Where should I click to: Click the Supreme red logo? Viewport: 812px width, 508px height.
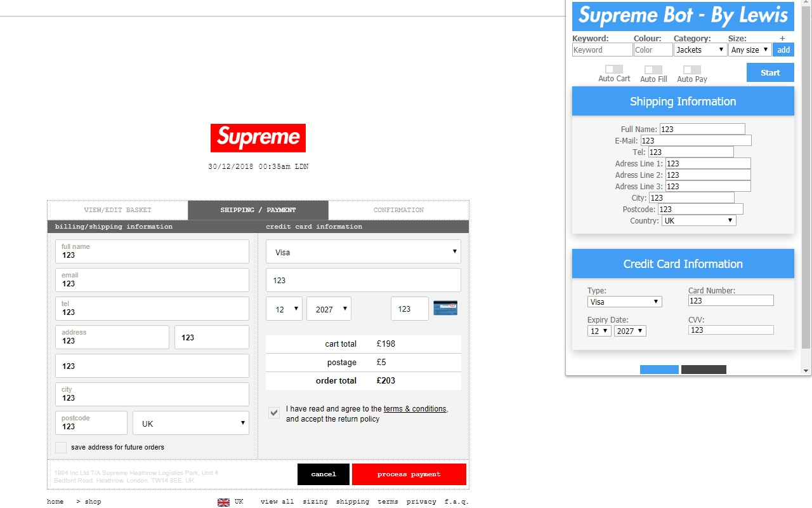[258, 138]
